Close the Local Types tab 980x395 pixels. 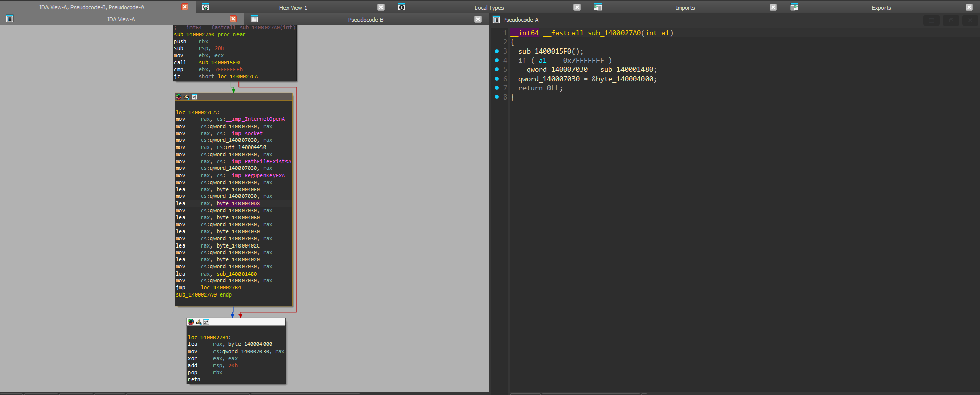point(577,7)
